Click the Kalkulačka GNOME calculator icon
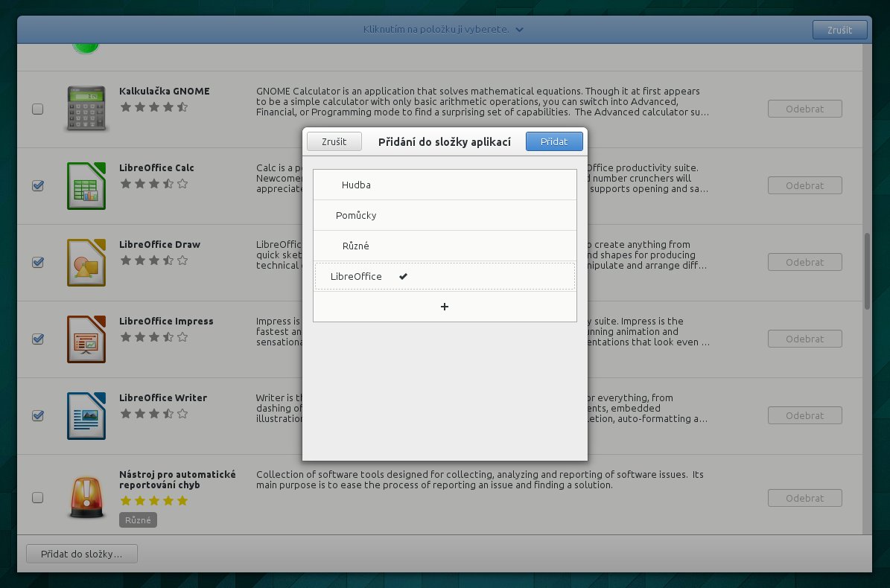The image size is (890, 588). pyautogui.click(x=86, y=109)
